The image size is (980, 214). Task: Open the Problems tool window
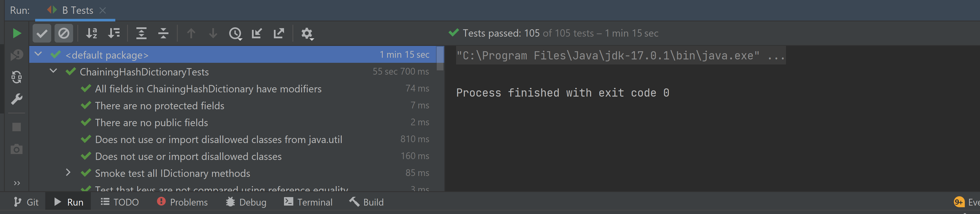[x=183, y=202]
